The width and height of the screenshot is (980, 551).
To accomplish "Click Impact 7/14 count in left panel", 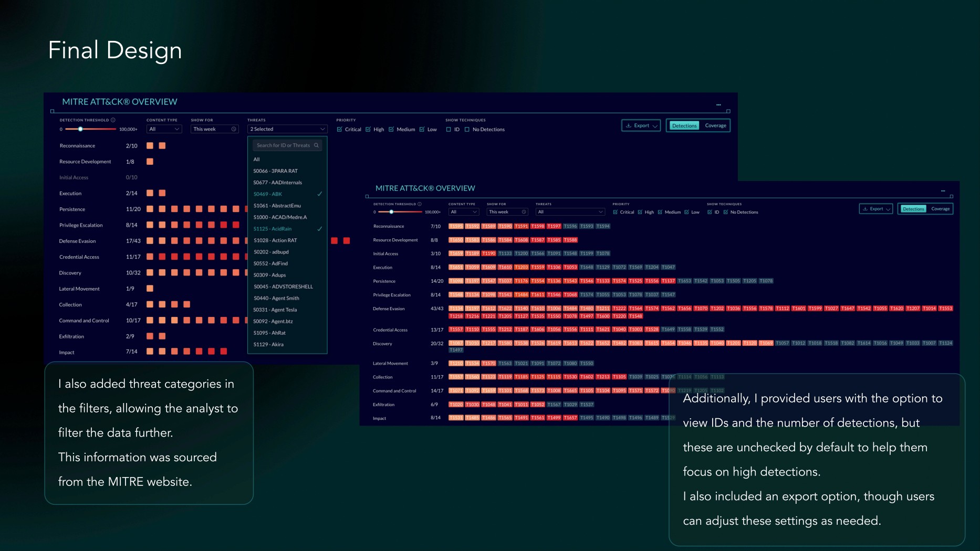I will click(x=131, y=352).
